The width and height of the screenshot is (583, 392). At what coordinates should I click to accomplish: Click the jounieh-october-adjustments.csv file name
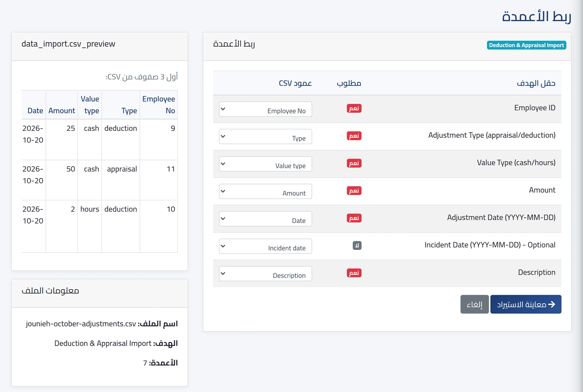click(81, 324)
